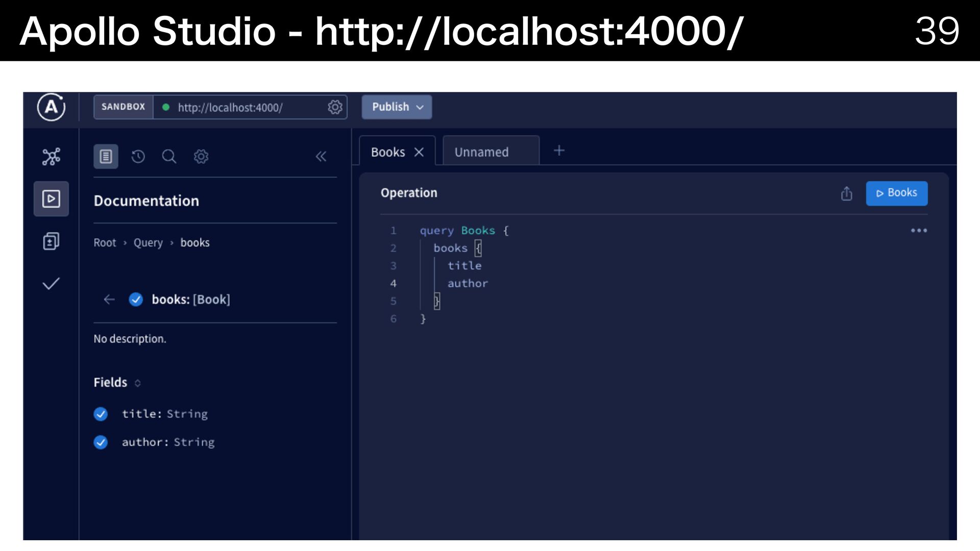Click the String type next to author
Image resolution: width=980 pixels, height=551 pixels.
point(194,442)
